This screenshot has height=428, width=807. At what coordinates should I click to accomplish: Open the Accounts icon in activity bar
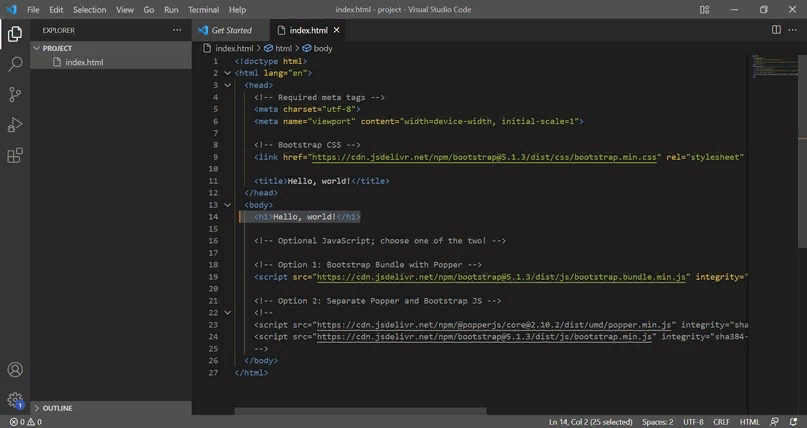coord(15,370)
